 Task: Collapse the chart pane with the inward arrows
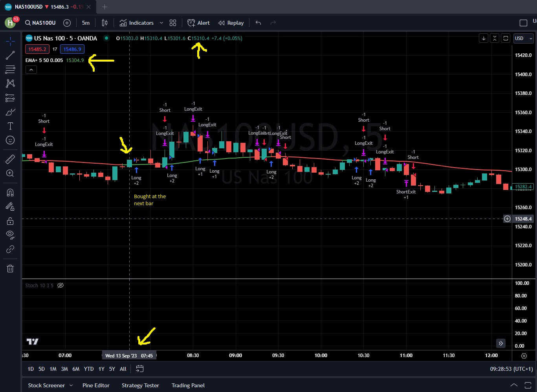tap(495, 38)
